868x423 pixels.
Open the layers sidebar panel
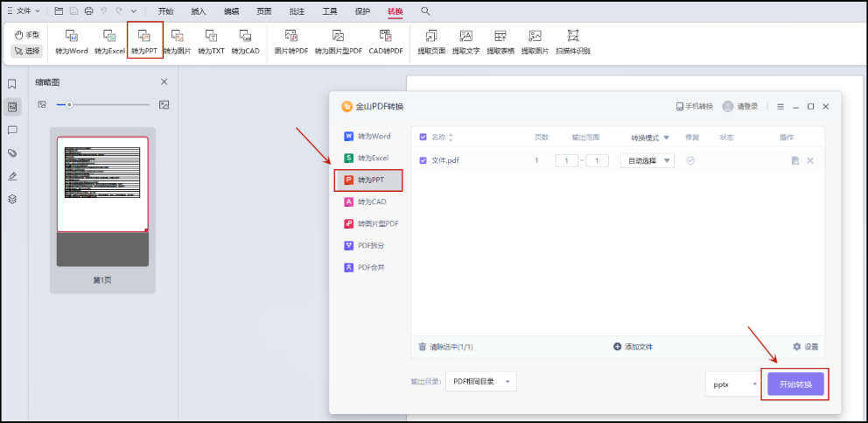[11, 199]
